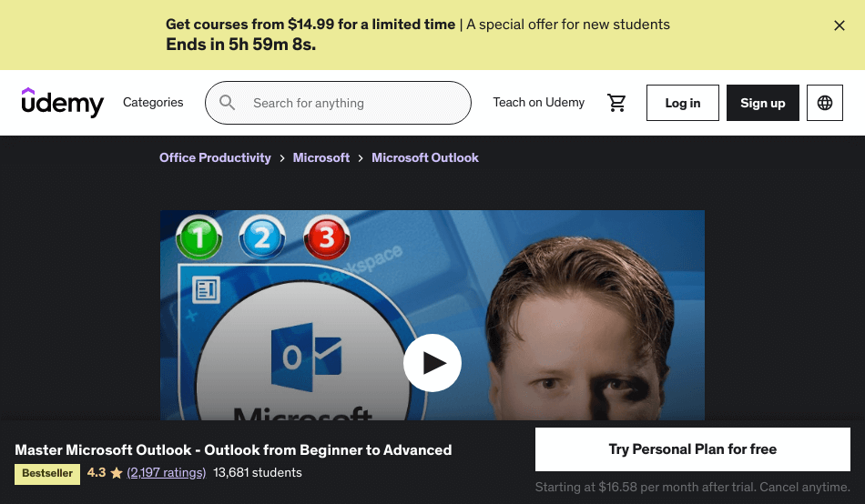Open the language selector globe
Screen dimensions: 865x504
tap(825, 103)
